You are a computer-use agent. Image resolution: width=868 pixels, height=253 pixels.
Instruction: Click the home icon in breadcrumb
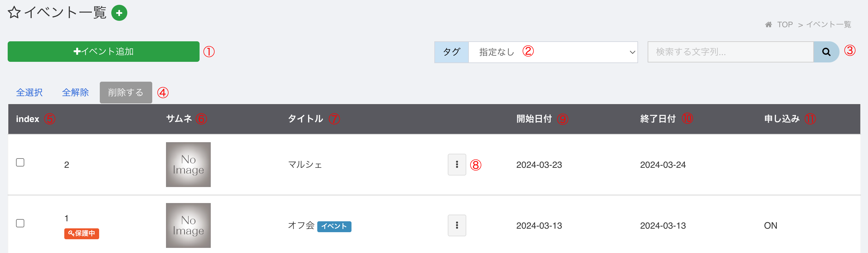click(768, 25)
